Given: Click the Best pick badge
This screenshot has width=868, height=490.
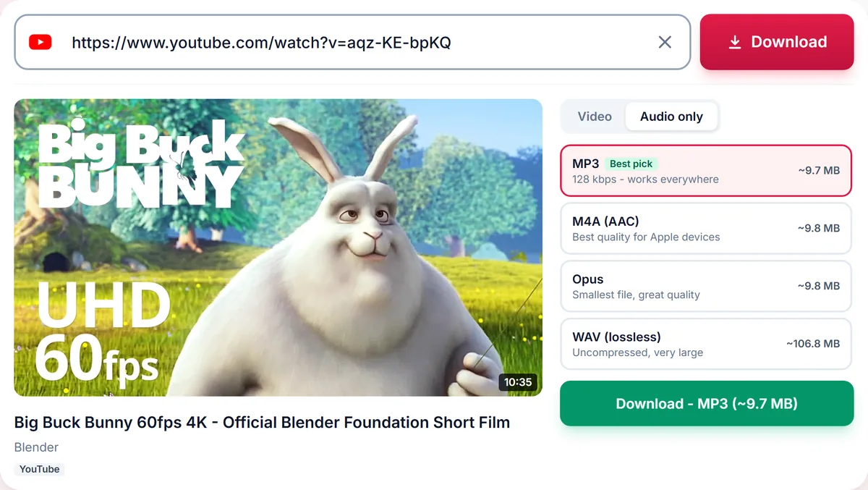Looking at the screenshot, I should 631,164.
